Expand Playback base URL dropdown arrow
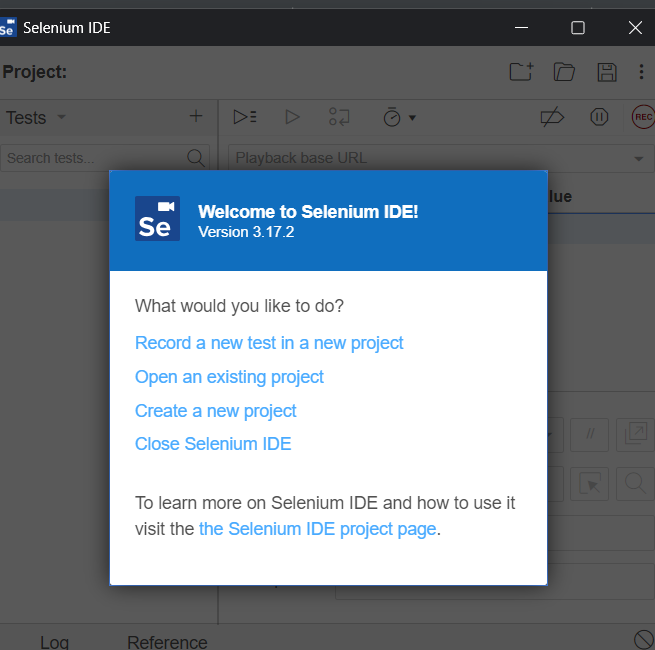655x650 pixels. click(638, 159)
